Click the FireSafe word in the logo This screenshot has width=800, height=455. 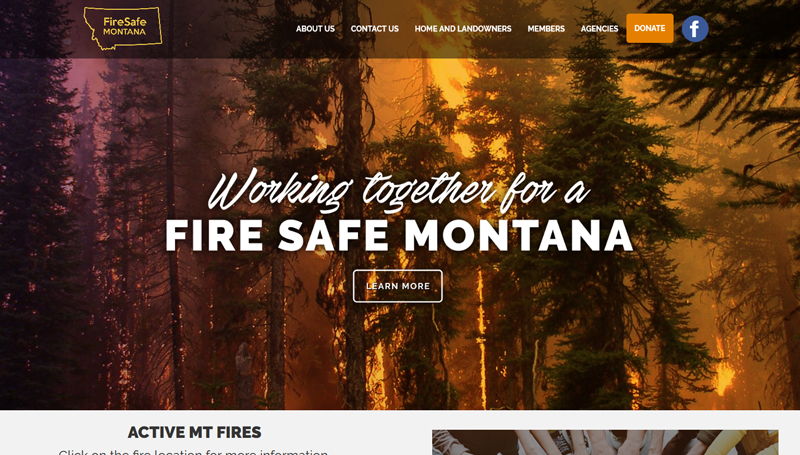coord(124,22)
